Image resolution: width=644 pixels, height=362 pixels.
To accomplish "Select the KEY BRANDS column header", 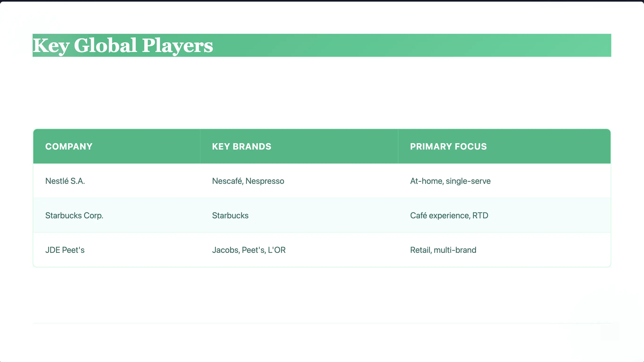I will point(241,146).
